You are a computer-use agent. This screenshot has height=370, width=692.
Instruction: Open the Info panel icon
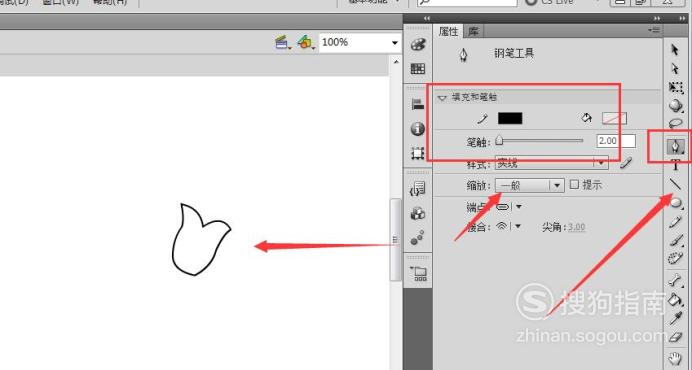tap(417, 129)
